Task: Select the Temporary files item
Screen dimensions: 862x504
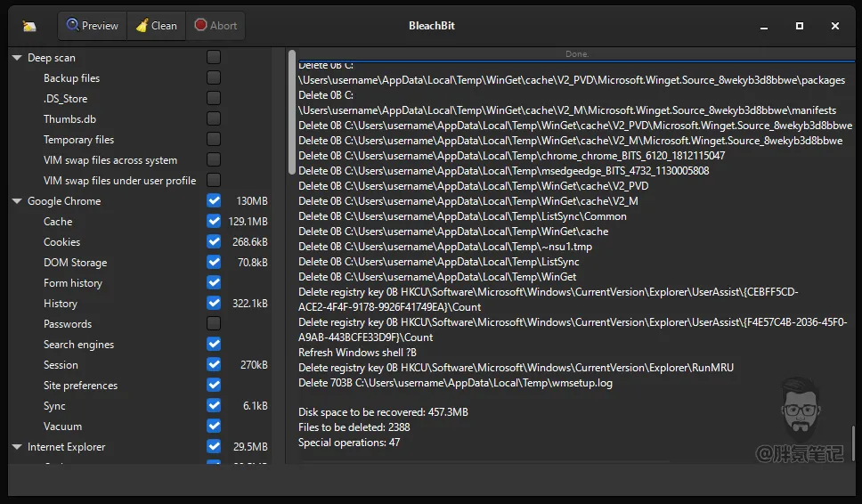Action: point(78,140)
